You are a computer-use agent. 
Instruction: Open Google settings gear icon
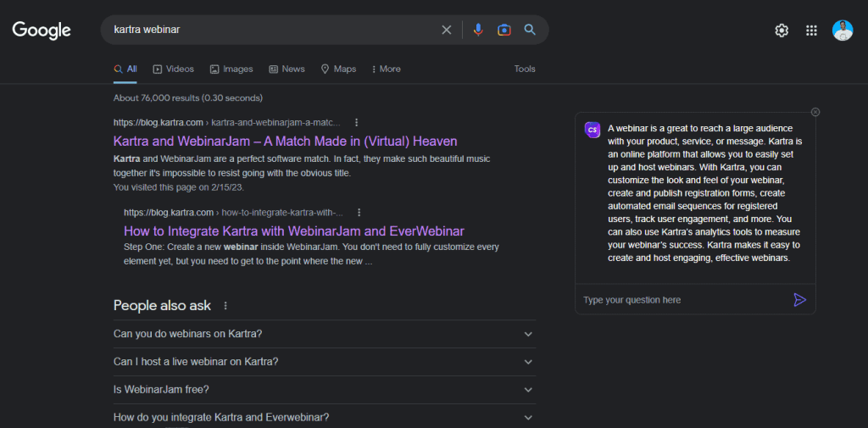click(x=781, y=31)
